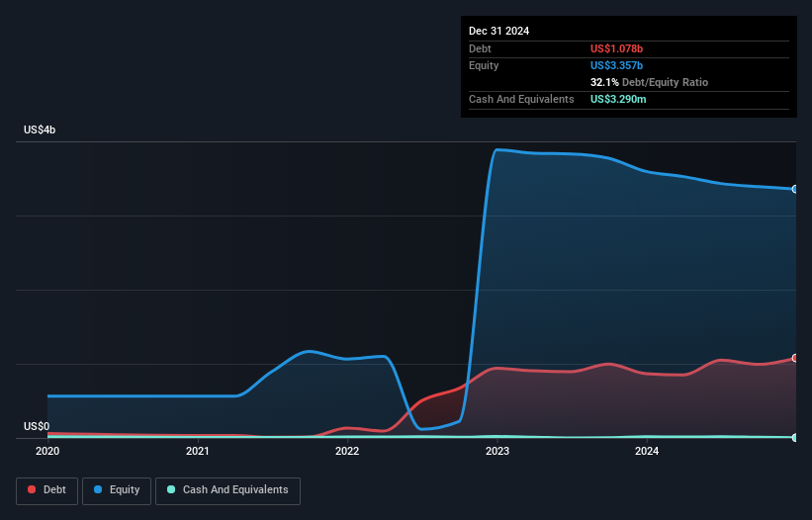The width and height of the screenshot is (812, 520).
Task: Click the US$3.357b equity value in the tooltip
Action: pyautogui.click(x=616, y=65)
